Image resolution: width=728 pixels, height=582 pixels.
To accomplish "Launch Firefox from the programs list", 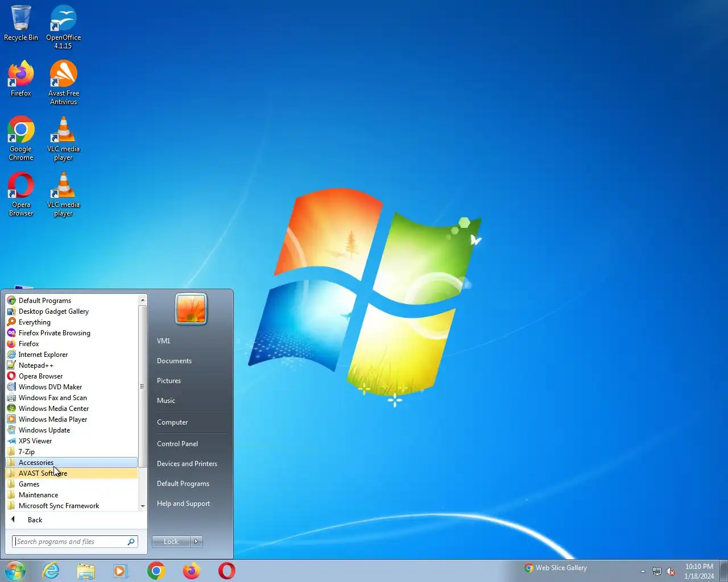I will click(72, 343).
